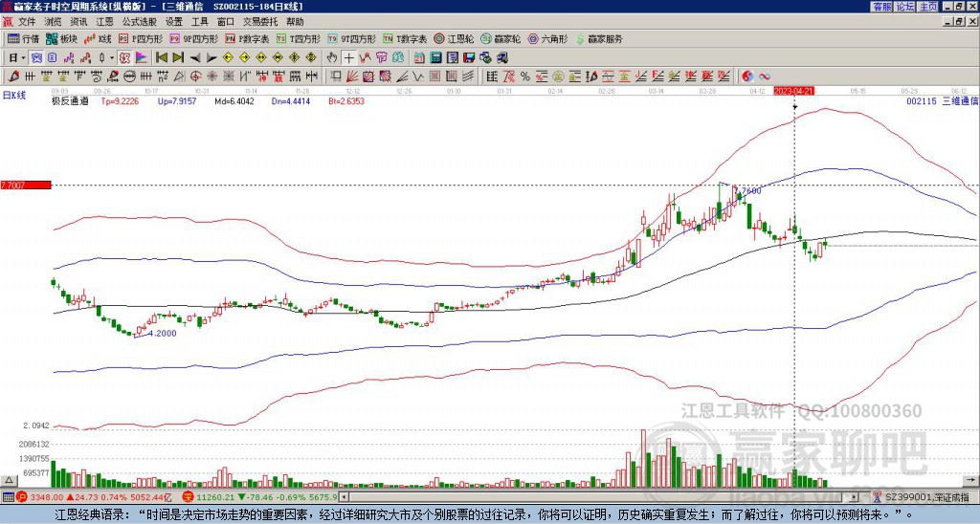Select the angle line tool
This screenshot has height=524, width=980.
(x=402, y=76)
